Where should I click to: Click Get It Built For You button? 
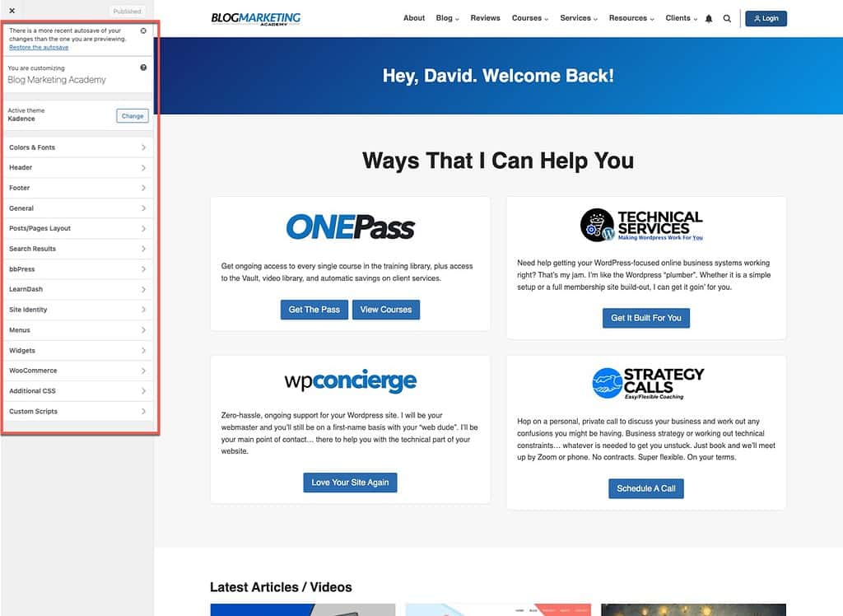click(645, 318)
